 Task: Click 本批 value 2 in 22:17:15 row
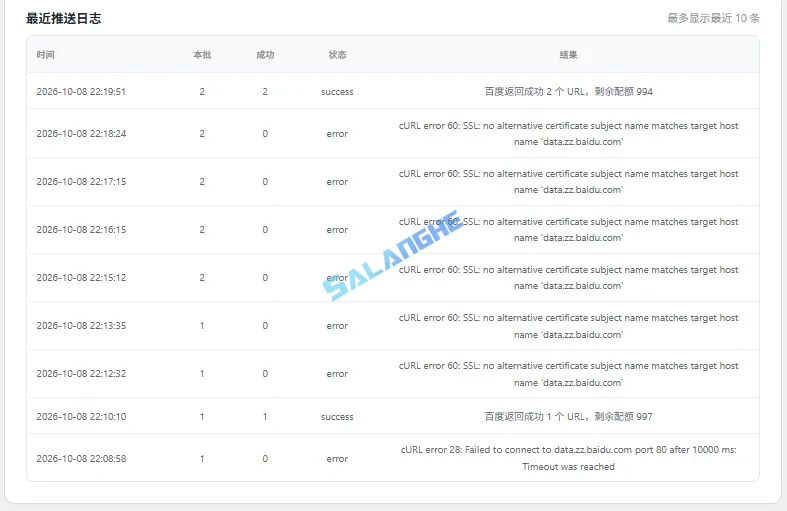click(x=202, y=182)
